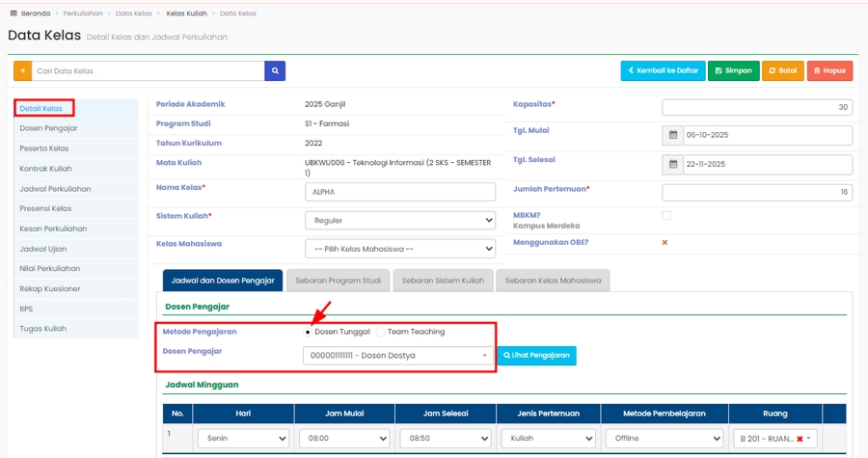
Task: Go back with Kembali ke Daftar
Action: pyautogui.click(x=662, y=70)
